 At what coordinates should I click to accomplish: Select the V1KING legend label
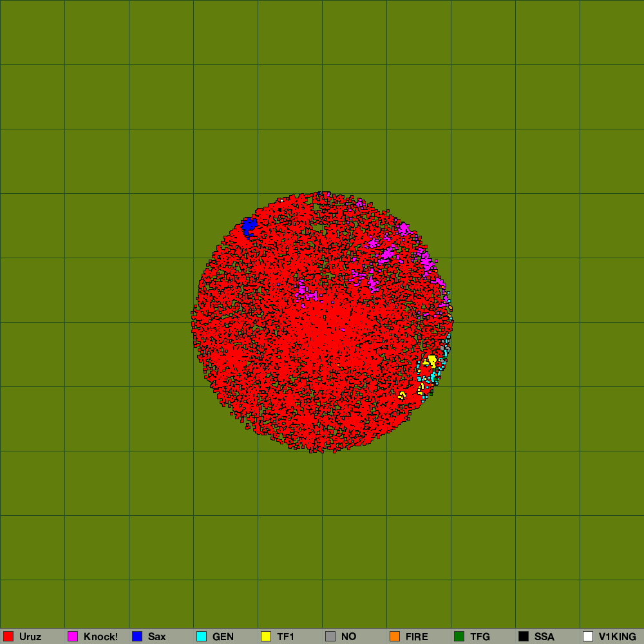[x=618, y=637]
